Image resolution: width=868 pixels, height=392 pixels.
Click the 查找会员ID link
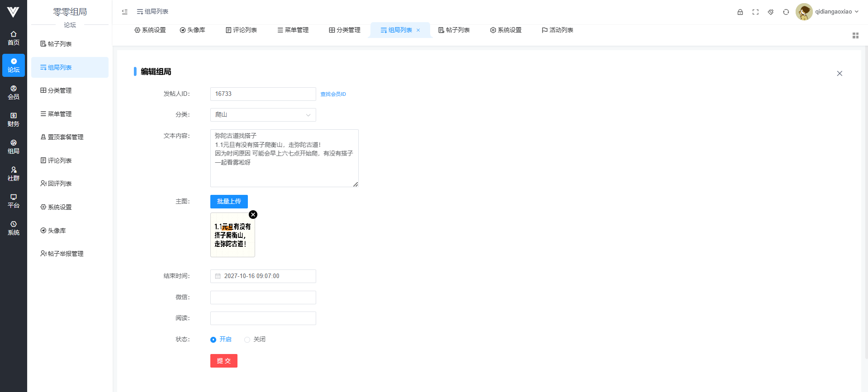pyautogui.click(x=333, y=94)
